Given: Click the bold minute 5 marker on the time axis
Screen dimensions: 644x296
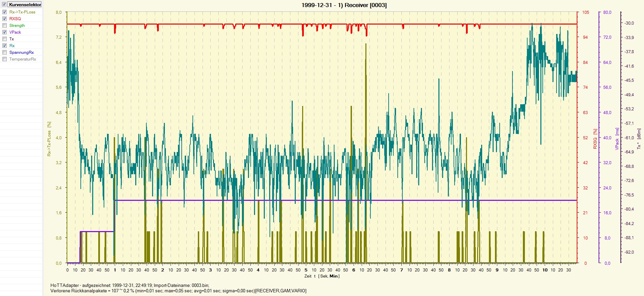Looking at the screenshot, I should [306, 270].
